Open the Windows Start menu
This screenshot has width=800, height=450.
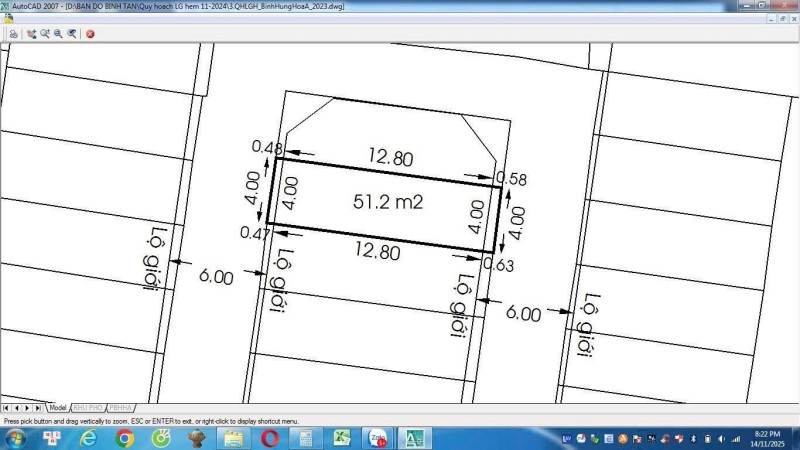[16, 438]
